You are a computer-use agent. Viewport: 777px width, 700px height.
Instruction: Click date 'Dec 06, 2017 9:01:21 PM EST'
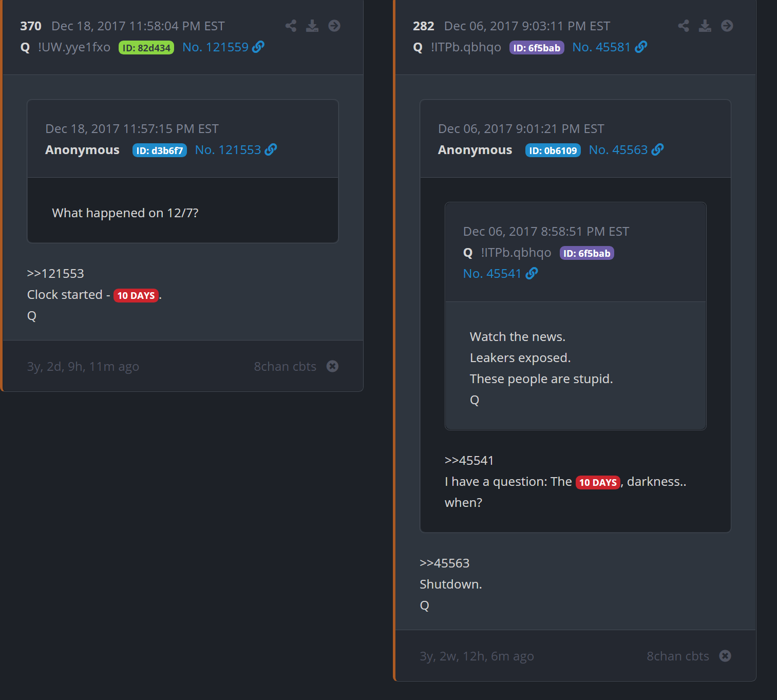coord(521,129)
